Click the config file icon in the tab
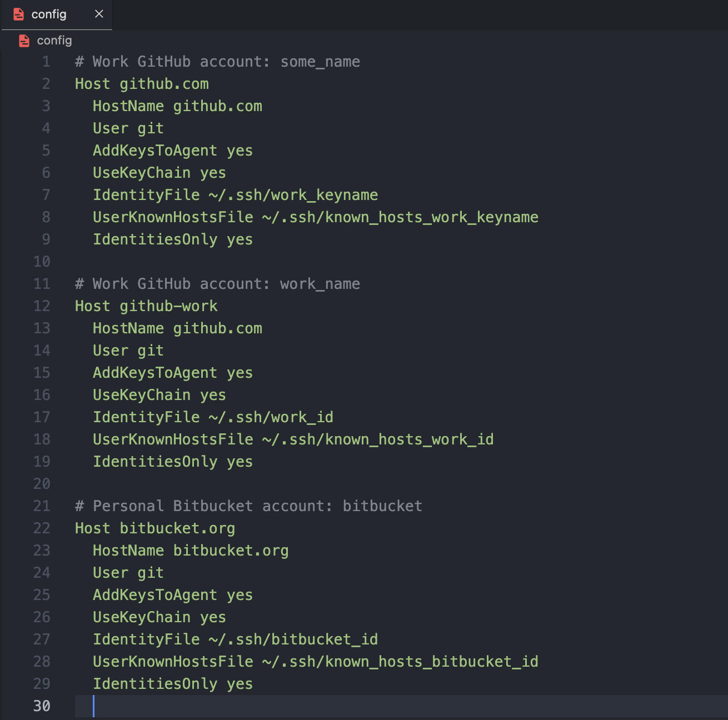Image resolution: width=728 pixels, height=720 pixels. [x=18, y=14]
